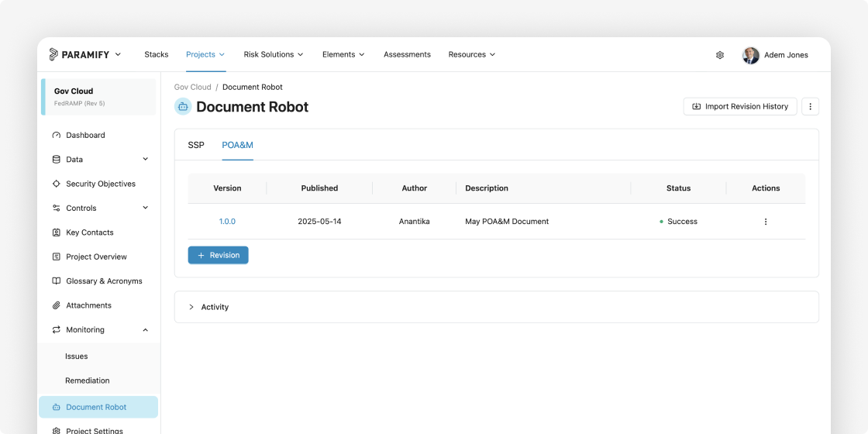This screenshot has height=434, width=868.
Task: Click the Status column header
Action: tap(679, 188)
